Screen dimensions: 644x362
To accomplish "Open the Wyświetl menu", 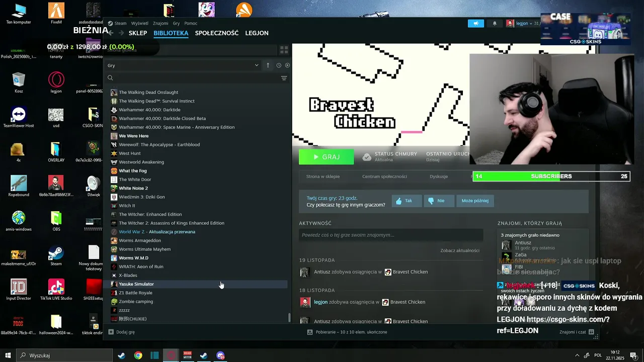I will [139, 23].
